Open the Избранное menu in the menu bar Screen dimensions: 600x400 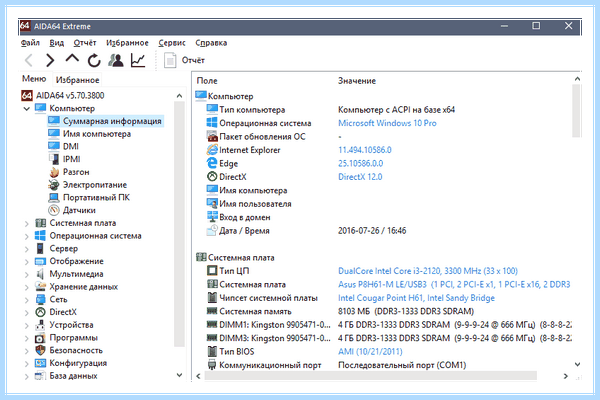click(127, 43)
